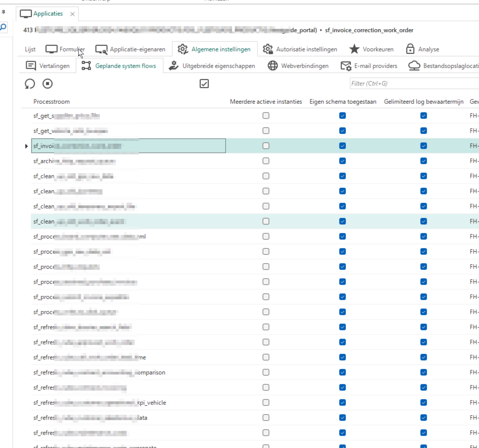Untick Gelimiteerd log bewaartermijn for the sf_get_s row
Viewport: 479px width, 448px height.
[x=424, y=116]
